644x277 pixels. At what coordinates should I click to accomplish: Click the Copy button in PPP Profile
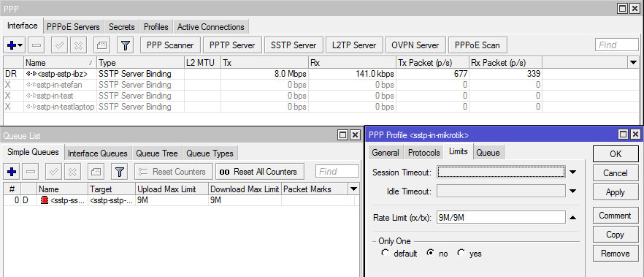616,235
